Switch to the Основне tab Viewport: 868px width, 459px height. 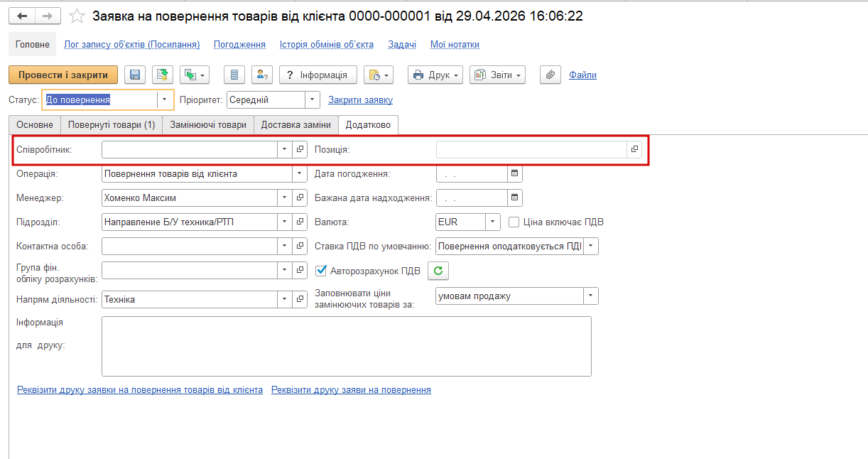tap(35, 124)
